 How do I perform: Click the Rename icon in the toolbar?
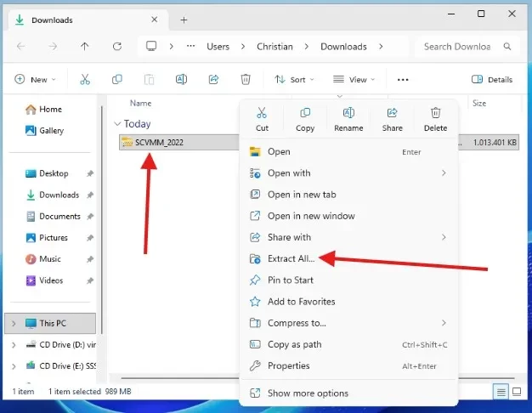[x=181, y=79]
